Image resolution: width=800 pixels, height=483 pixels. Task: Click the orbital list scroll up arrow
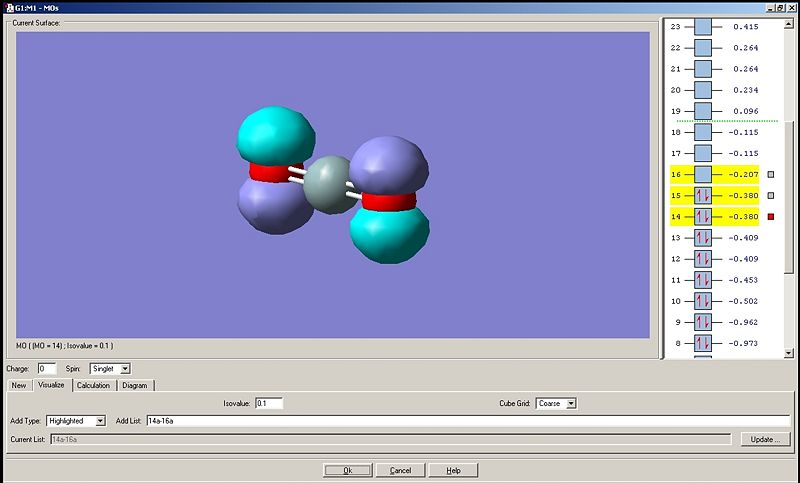[x=789, y=23]
